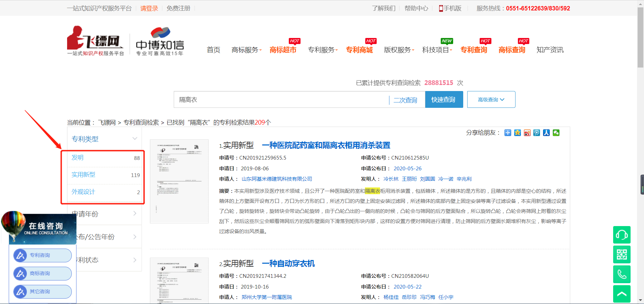Share via WeChat icon

(556, 133)
